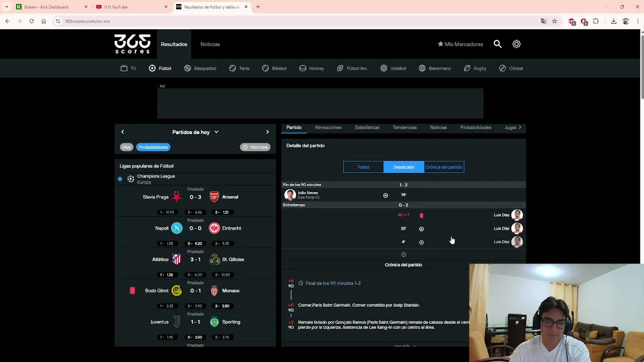The width and height of the screenshot is (644, 362).
Task: Select the Rugby sport category
Action: 475,68
